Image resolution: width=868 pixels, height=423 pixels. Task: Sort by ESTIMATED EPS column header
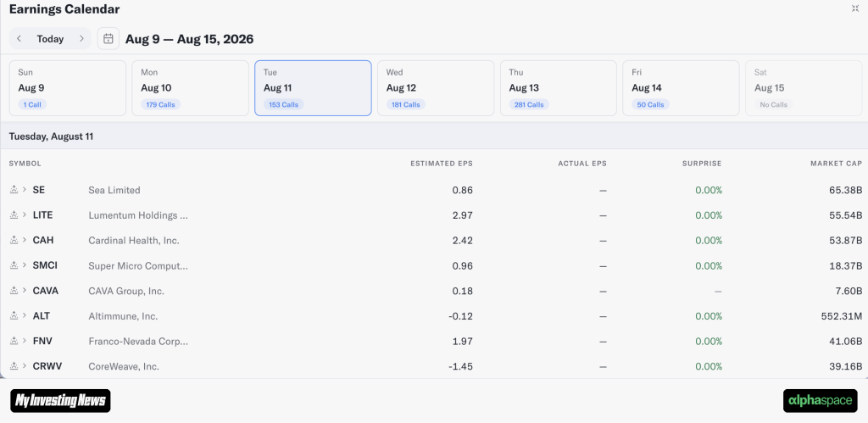(x=442, y=164)
